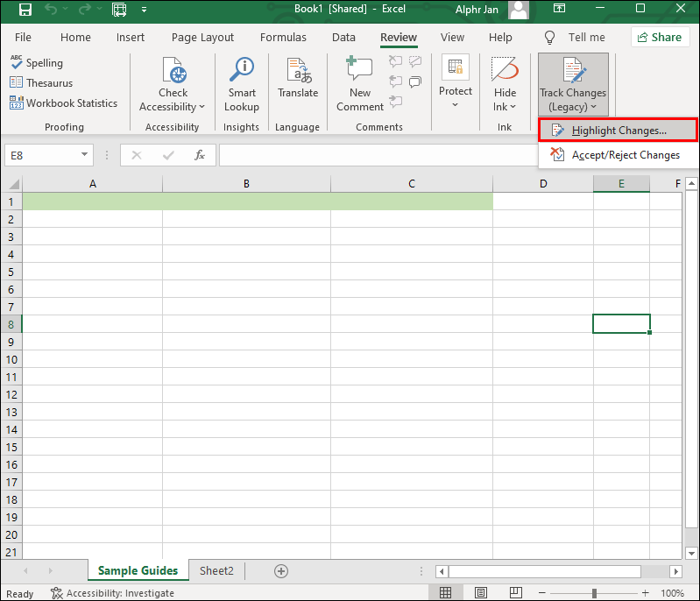
Task: Select row 5 header
Action: coord(11,272)
